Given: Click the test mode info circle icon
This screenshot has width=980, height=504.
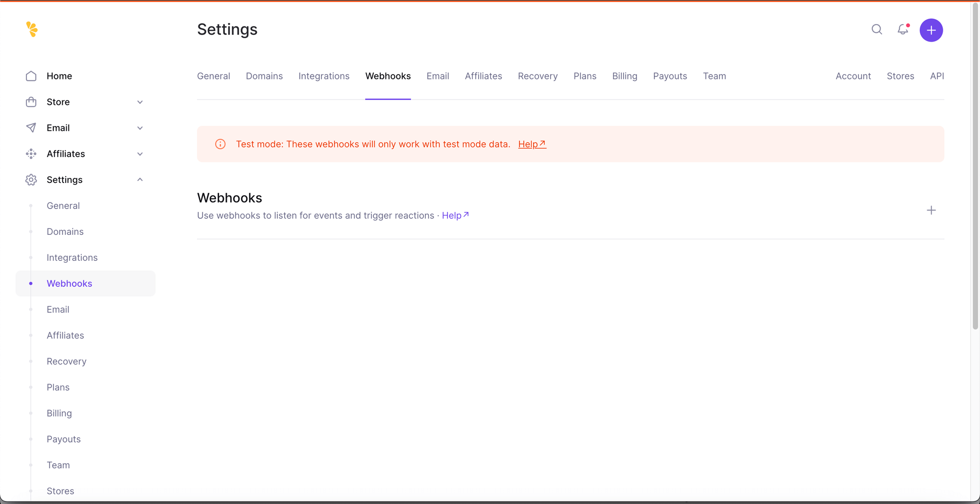Looking at the screenshot, I should point(220,144).
